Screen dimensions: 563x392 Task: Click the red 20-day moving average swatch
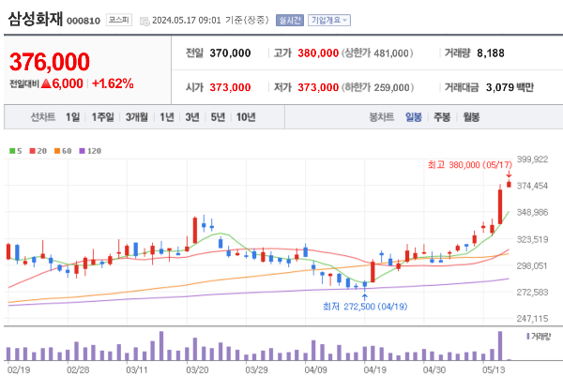click(x=32, y=151)
